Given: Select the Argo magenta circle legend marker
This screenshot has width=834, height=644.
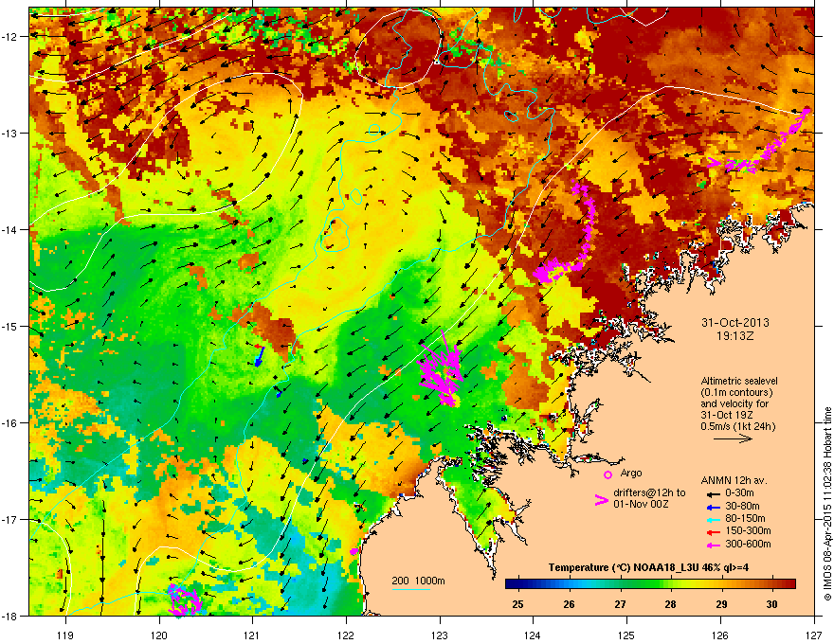Looking at the screenshot, I should click(x=607, y=474).
